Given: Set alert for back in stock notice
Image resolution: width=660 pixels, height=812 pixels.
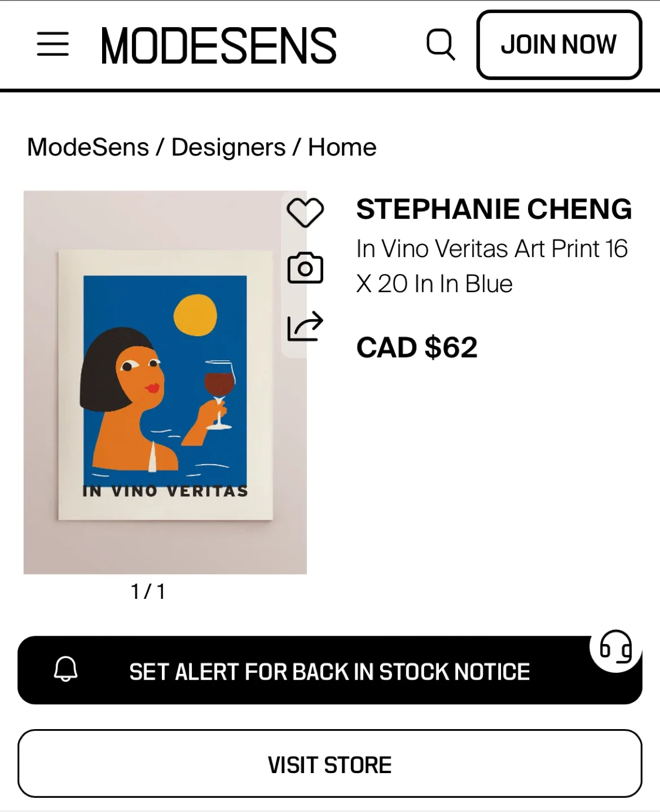Looking at the screenshot, I should (329, 671).
